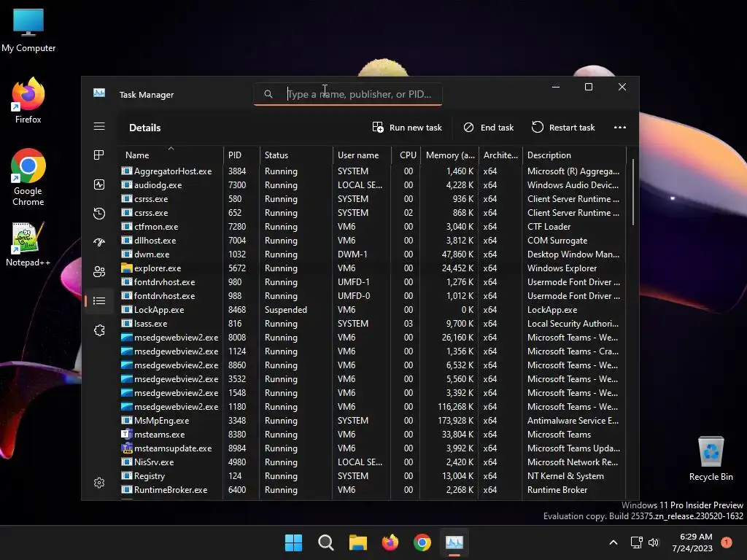Select the explorer.exe folder icon row
The image size is (747, 560).
[x=127, y=268]
